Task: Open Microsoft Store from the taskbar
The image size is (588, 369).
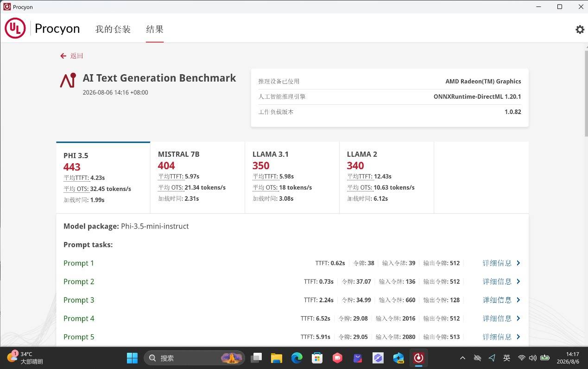Action: (x=317, y=358)
